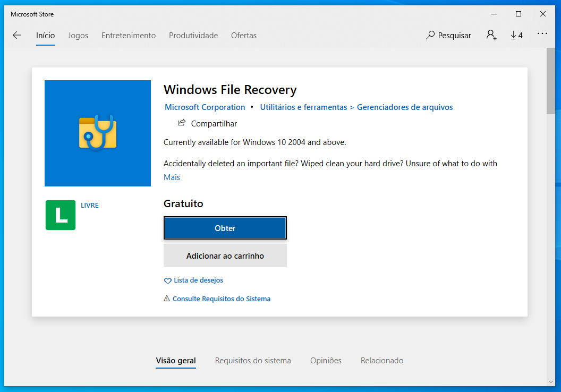The image size is (561, 392).
Task: Click the Compartilhar share icon
Action: 182,123
